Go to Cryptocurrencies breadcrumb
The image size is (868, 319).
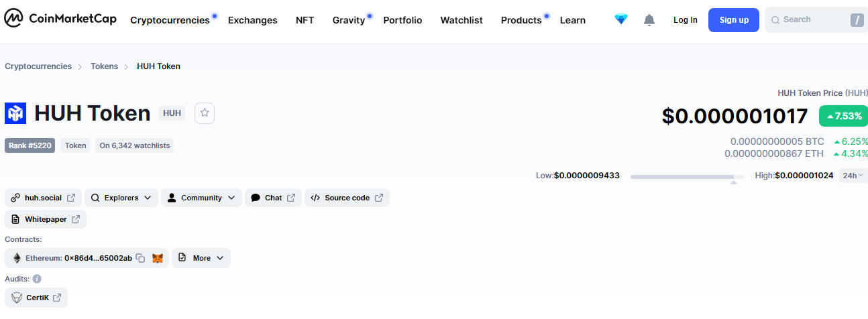(38, 66)
